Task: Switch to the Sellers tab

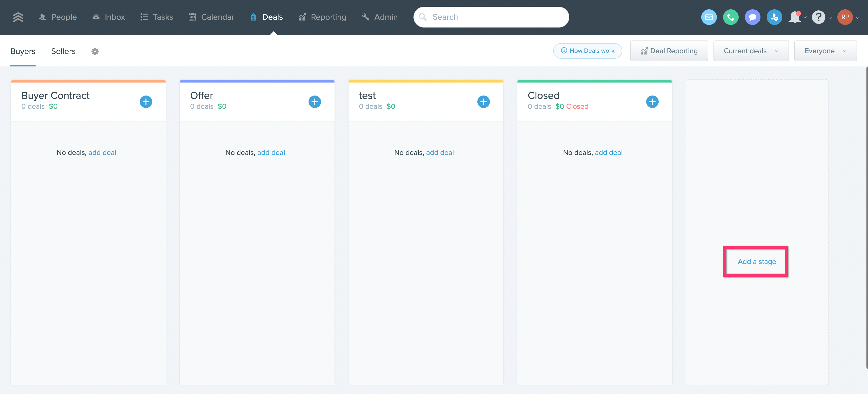Action: click(x=63, y=51)
